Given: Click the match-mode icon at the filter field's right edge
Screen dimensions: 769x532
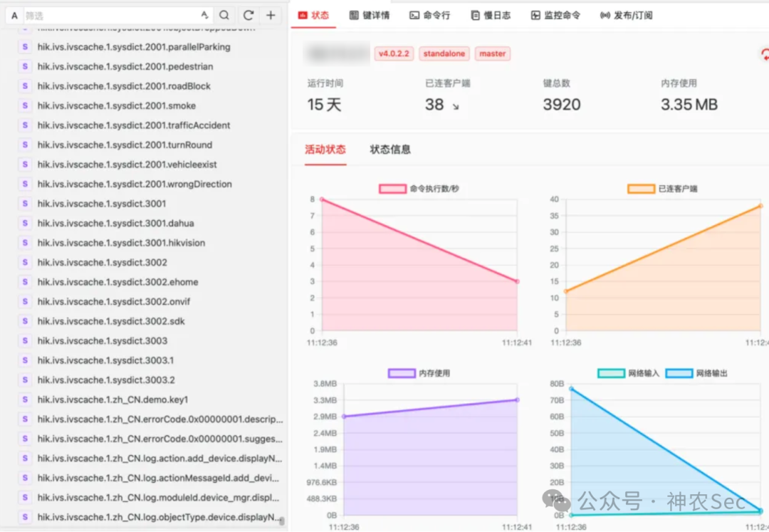Looking at the screenshot, I should [x=204, y=14].
